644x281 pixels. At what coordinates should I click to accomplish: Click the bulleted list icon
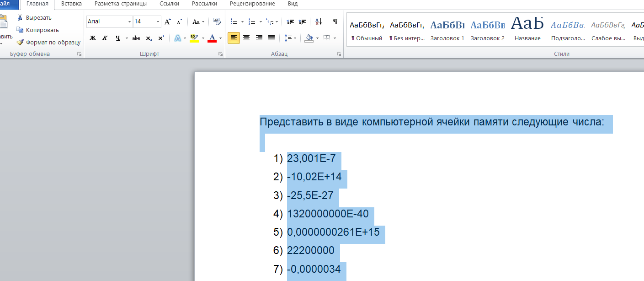(234, 22)
